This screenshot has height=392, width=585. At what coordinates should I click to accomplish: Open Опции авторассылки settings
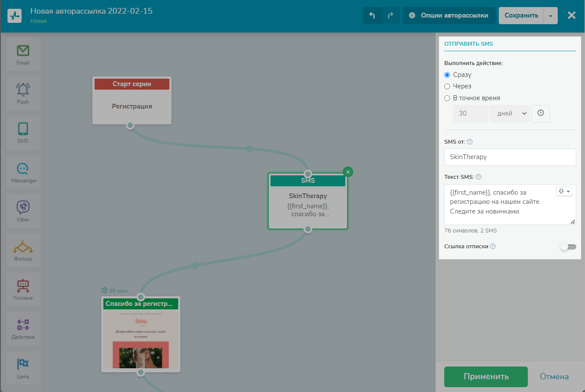pyautogui.click(x=449, y=15)
